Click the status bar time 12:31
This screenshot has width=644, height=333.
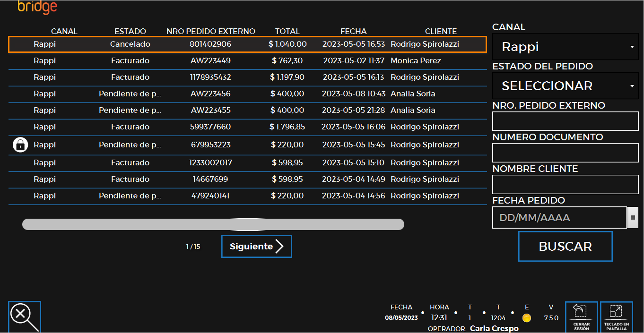pos(439,318)
